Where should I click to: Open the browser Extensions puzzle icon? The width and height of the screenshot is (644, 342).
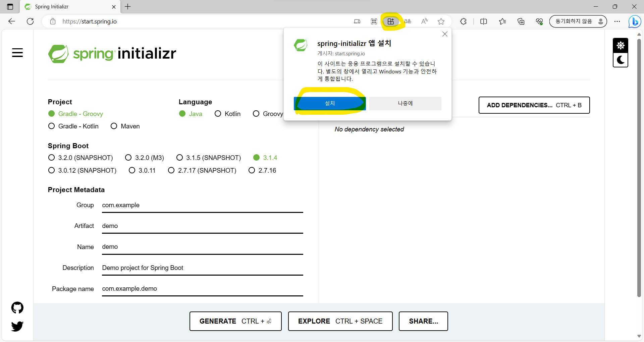pos(463,21)
